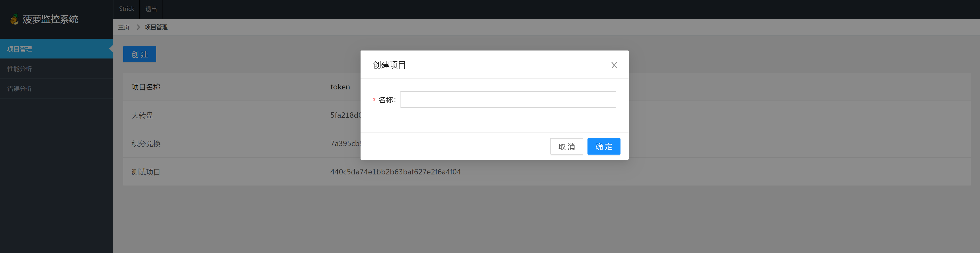Click the 名称 input field
Viewport: 980px width, 253px height.
tap(508, 99)
